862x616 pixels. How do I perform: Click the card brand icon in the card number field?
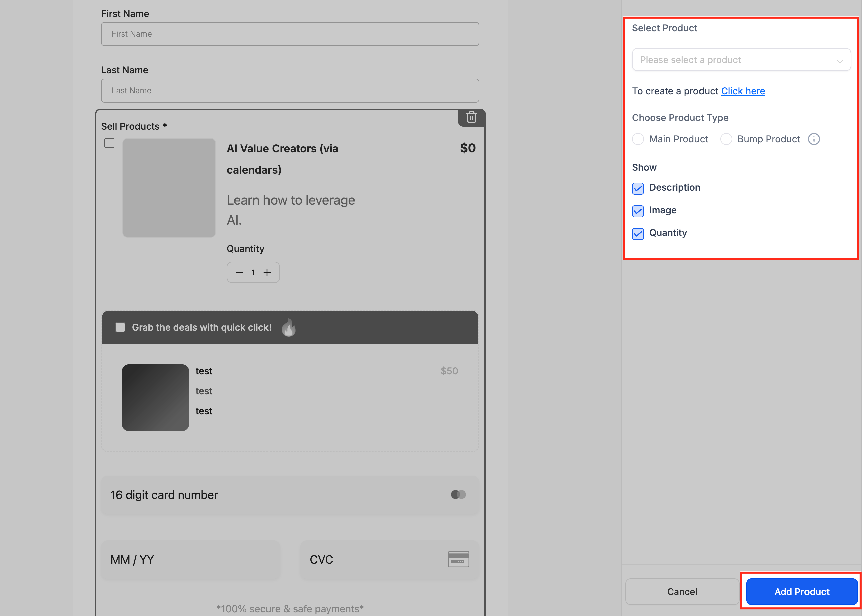458,494
